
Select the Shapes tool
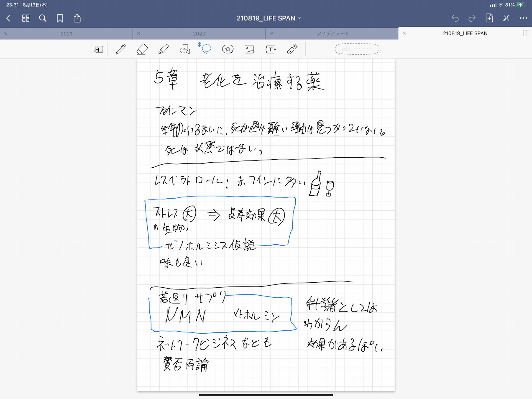(185, 49)
